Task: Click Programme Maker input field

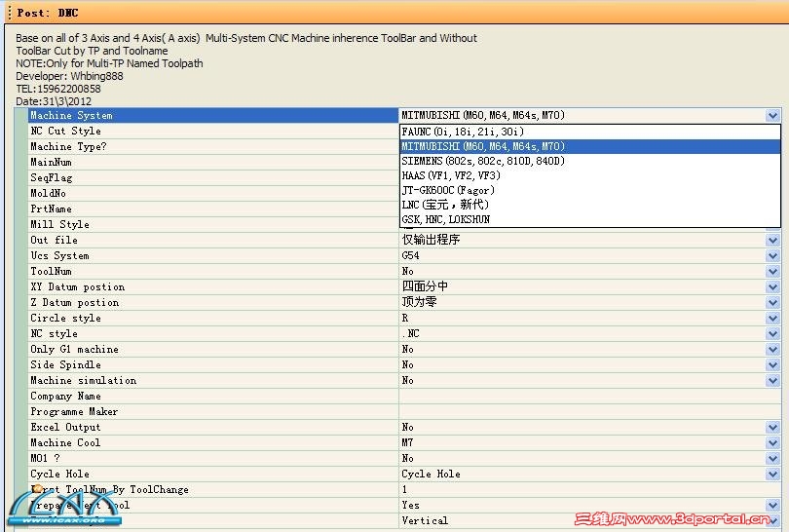Action: [x=589, y=412]
